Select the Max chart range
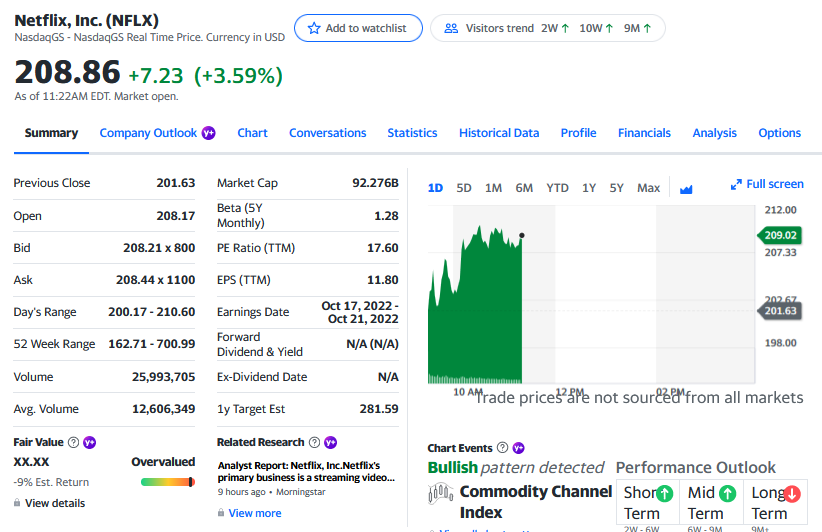The height and width of the screenshot is (532, 822). 648,188
